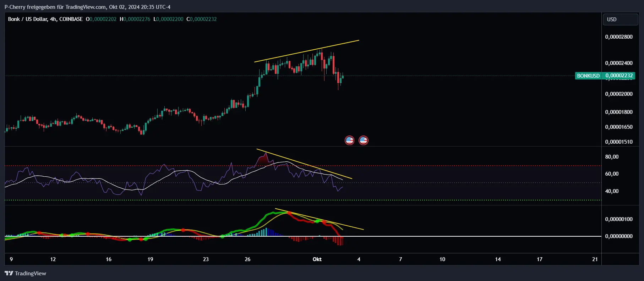The image size is (644, 281).
Task: Click the RSI 80,00 axis label
Action: (x=612, y=157)
